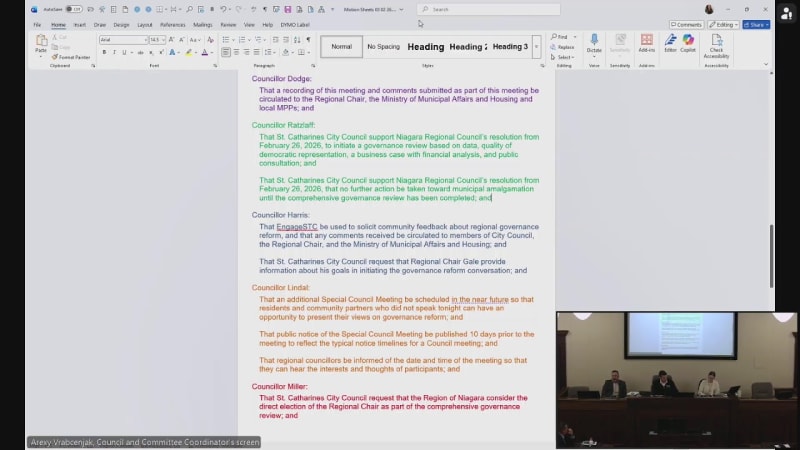Toggle the AutoSave switch
Image resolution: width=800 pixels, height=450 pixels.
(x=74, y=9)
